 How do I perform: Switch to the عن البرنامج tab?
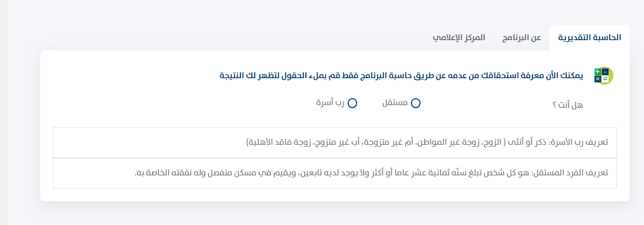pyautogui.click(x=521, y=37)
